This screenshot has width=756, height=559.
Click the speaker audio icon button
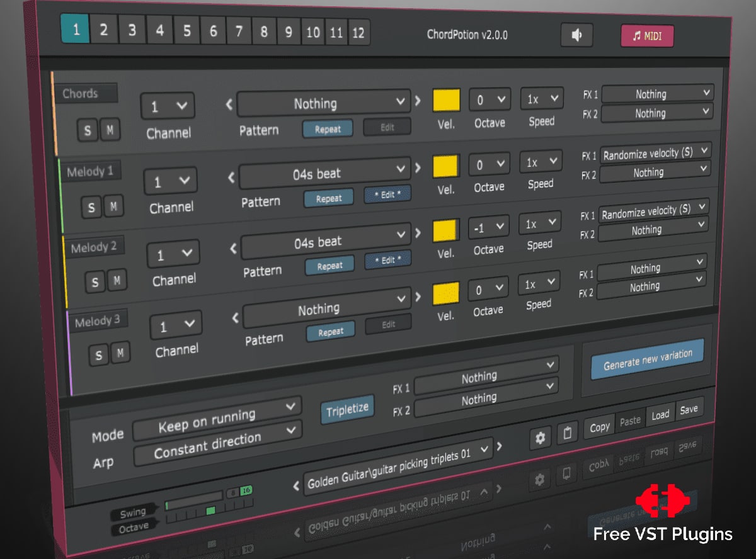(x=576, y=35)
